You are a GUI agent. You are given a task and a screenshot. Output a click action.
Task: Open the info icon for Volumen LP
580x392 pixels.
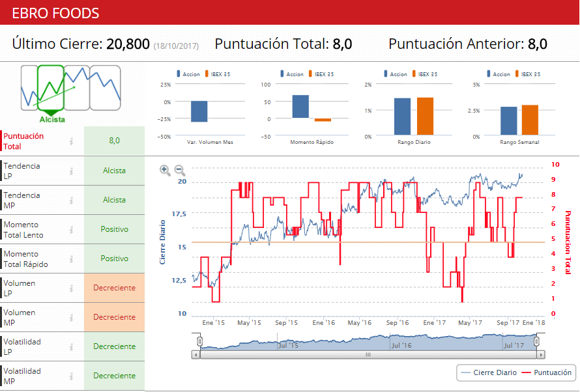(x=72, y=288)
